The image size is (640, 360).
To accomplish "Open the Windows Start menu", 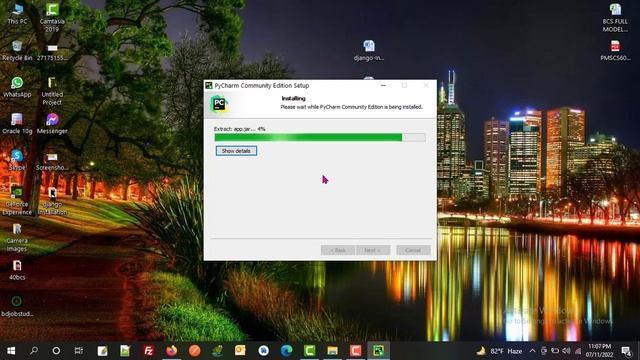I will (x=11, y=351).
